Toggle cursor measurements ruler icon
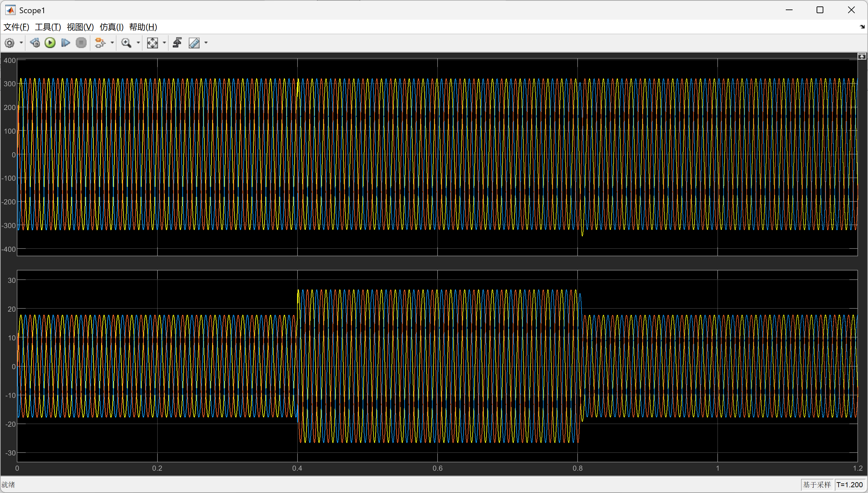The width and height of the screenshot is (868, 493). point(194,43)
